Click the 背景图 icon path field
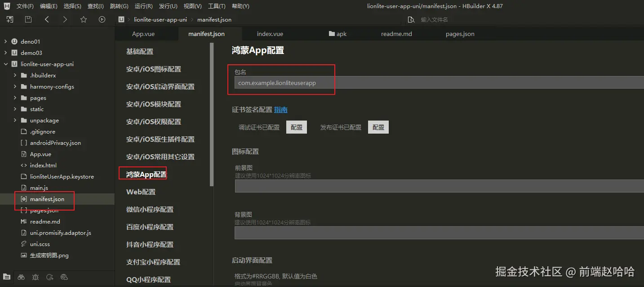Viewport: 644px width, 287px height. (439, 233)
